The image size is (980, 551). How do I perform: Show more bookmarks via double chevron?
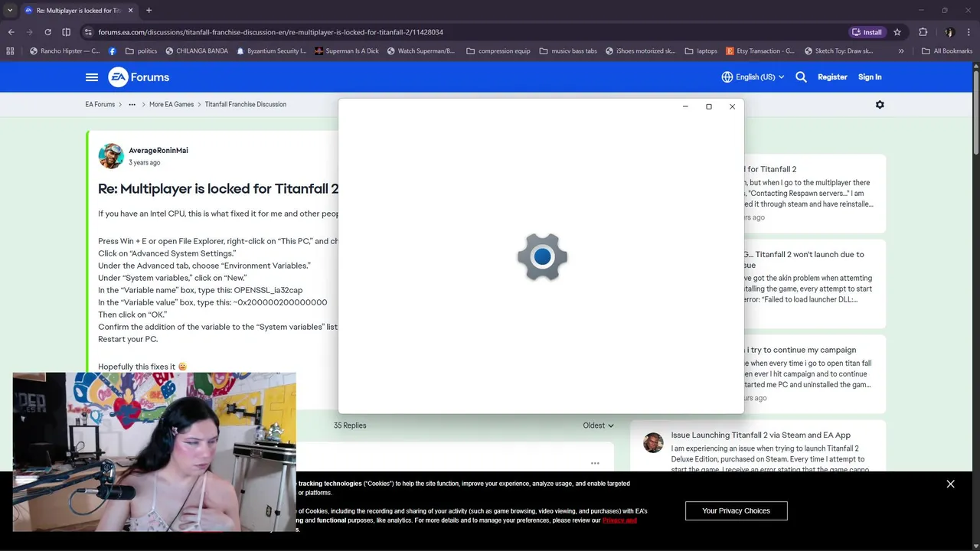[x=901, y=51]
